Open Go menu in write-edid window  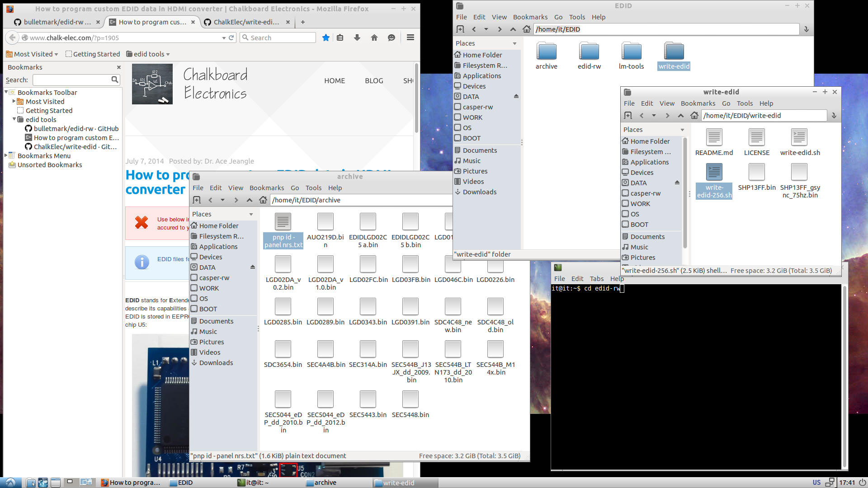tap(726, 103)
